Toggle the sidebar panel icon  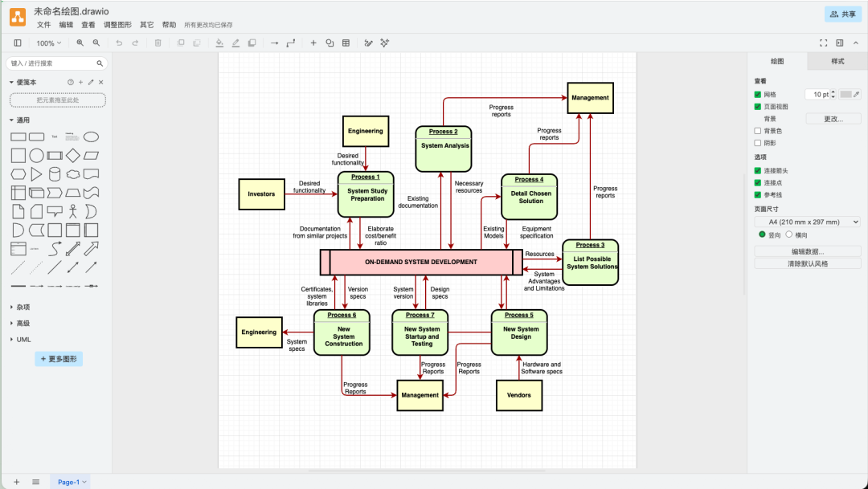(18, 43)
